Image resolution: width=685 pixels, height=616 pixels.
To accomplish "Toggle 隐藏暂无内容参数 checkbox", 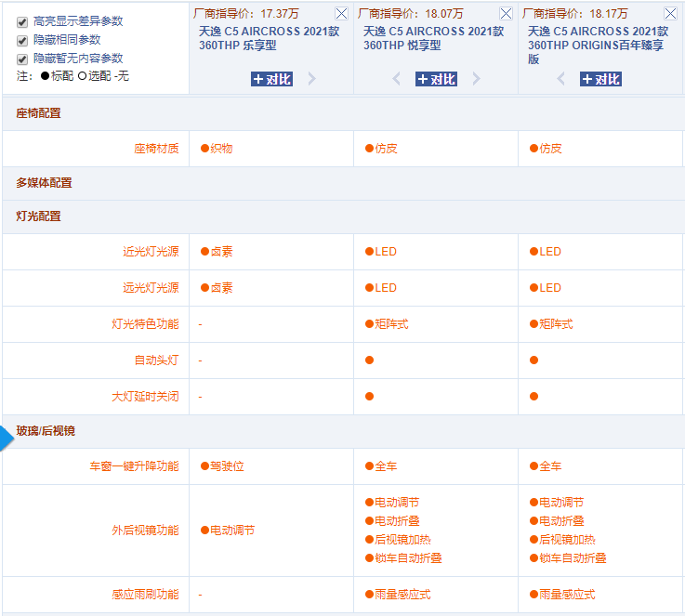I will (22, 59).
